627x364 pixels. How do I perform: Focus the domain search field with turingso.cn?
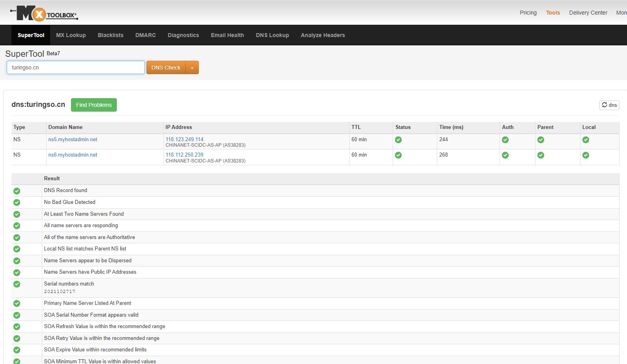[x=76, y=67]
